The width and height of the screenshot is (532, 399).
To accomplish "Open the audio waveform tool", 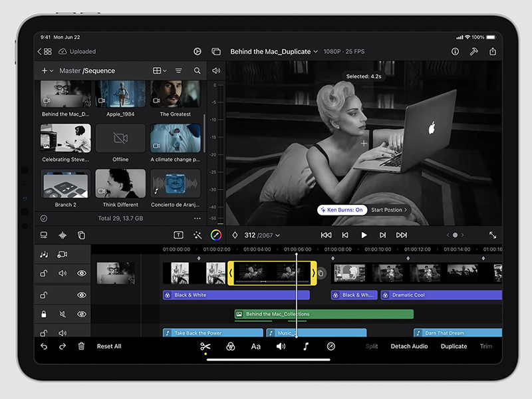I will pos(63,235).
